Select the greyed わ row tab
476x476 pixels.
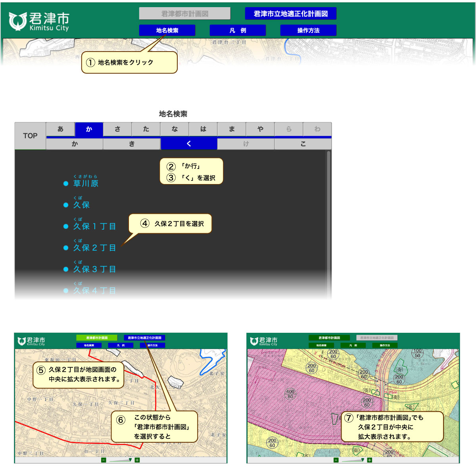[317, 129]
